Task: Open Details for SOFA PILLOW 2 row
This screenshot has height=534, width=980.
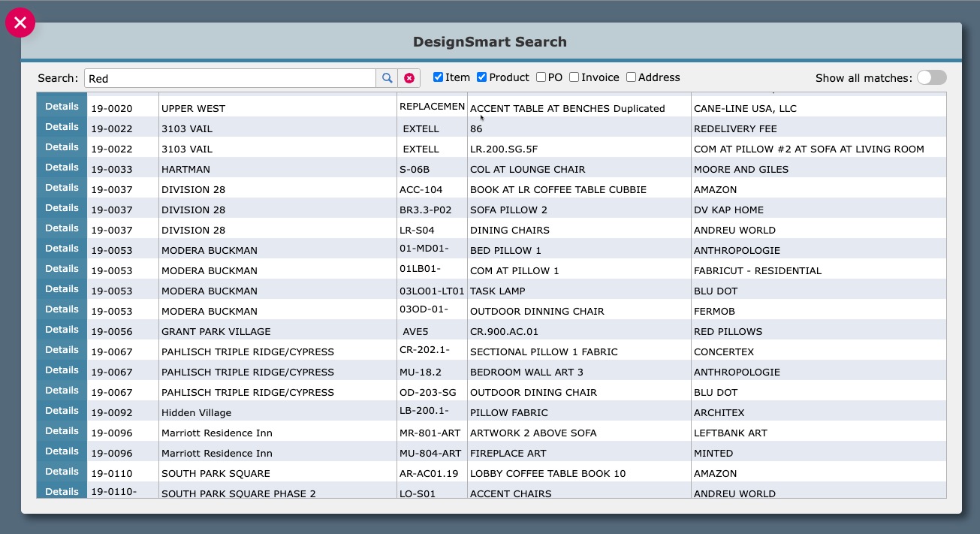Action: pyautogui.click(x=62, y=208)
